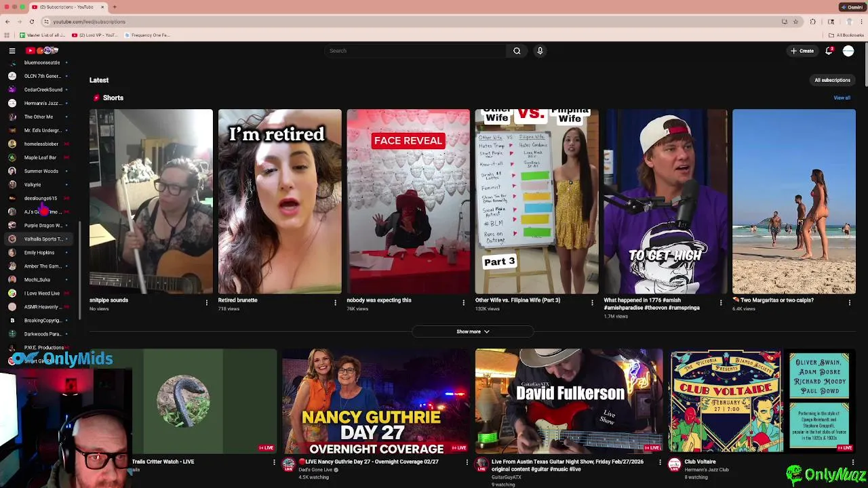Open the browser extensions puzzle icon

coord(813,22)
